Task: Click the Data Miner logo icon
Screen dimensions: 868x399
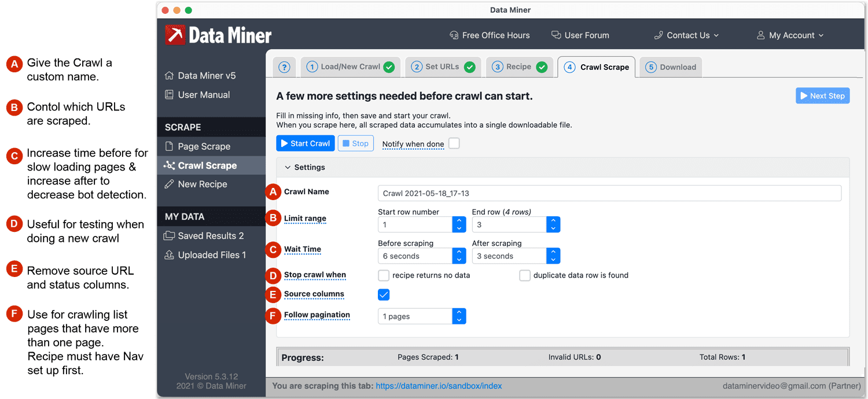Action: (x=175, y=35)
